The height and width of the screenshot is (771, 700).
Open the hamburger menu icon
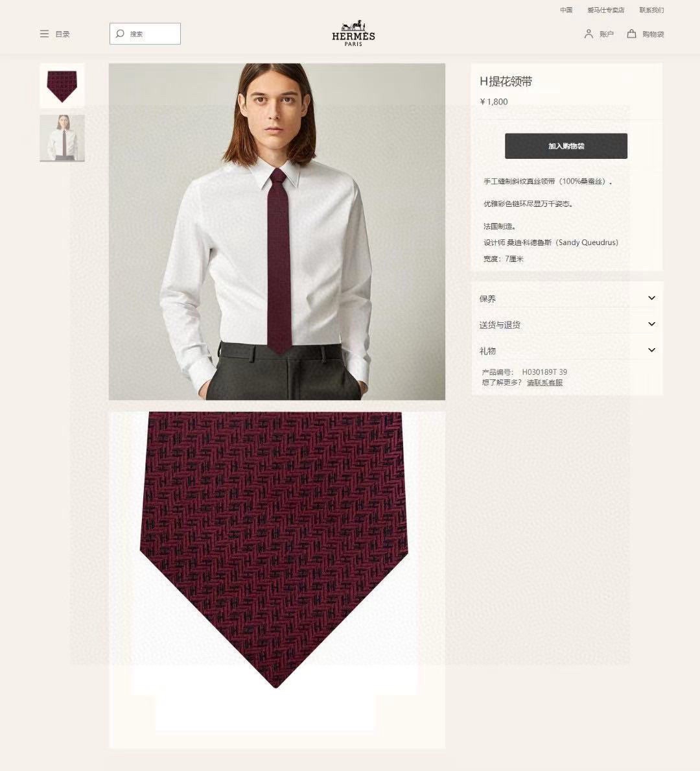point(44,34)
